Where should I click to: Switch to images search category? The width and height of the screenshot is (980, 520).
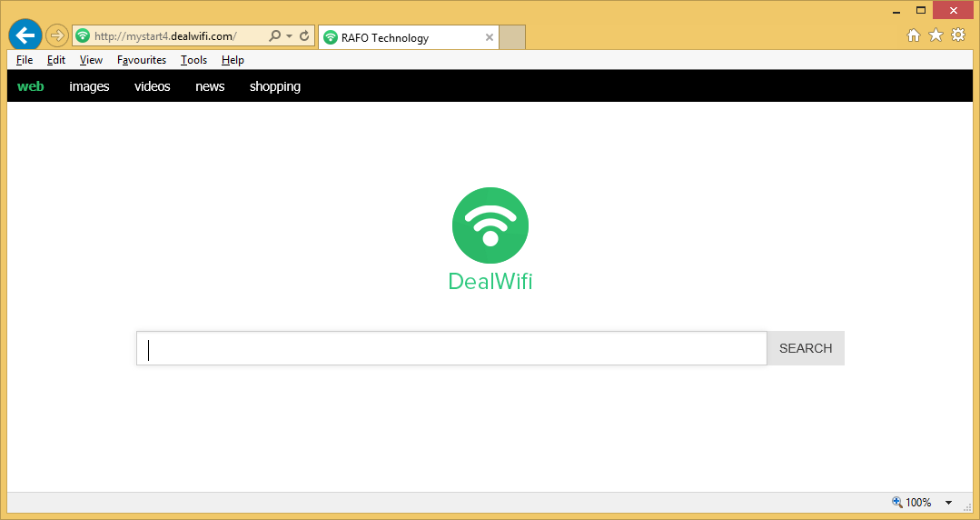pos(89,86)
